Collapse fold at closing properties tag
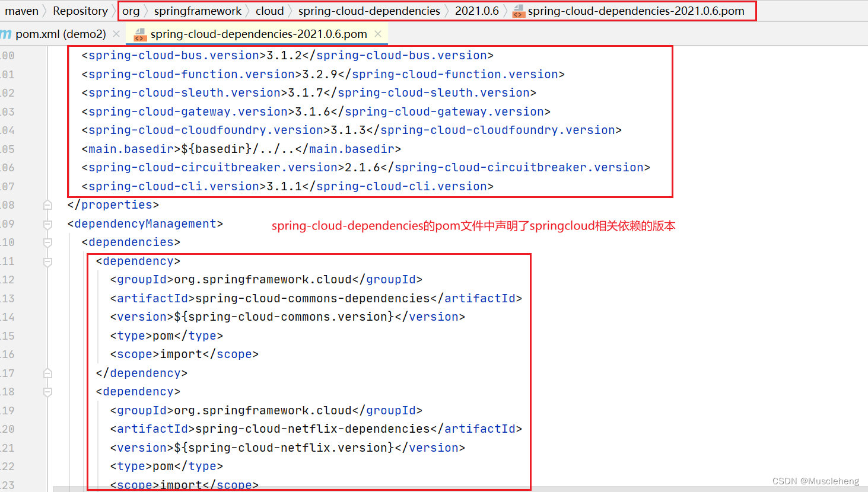This screenshot has width=868, height=492. point(47,205)
